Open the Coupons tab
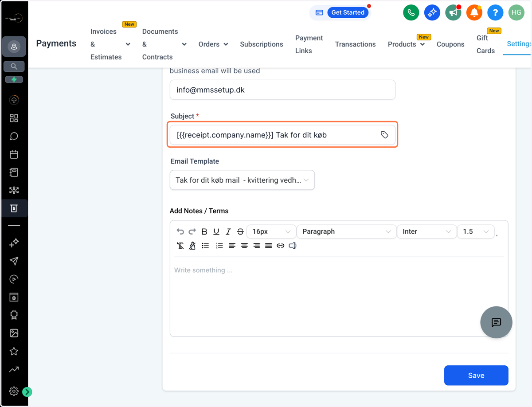This screenshot has width=532, height=407. [x=450, y=44]
